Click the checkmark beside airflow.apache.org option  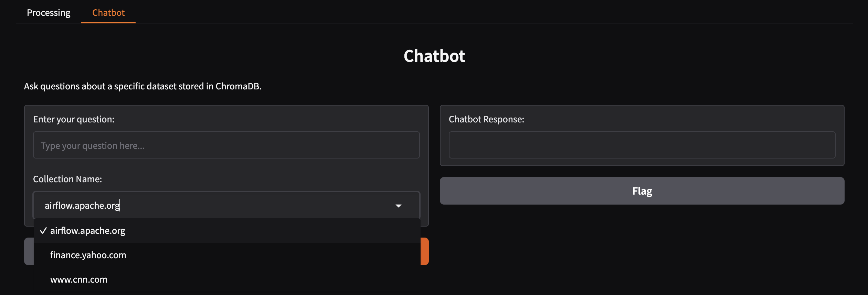[43, 231]
